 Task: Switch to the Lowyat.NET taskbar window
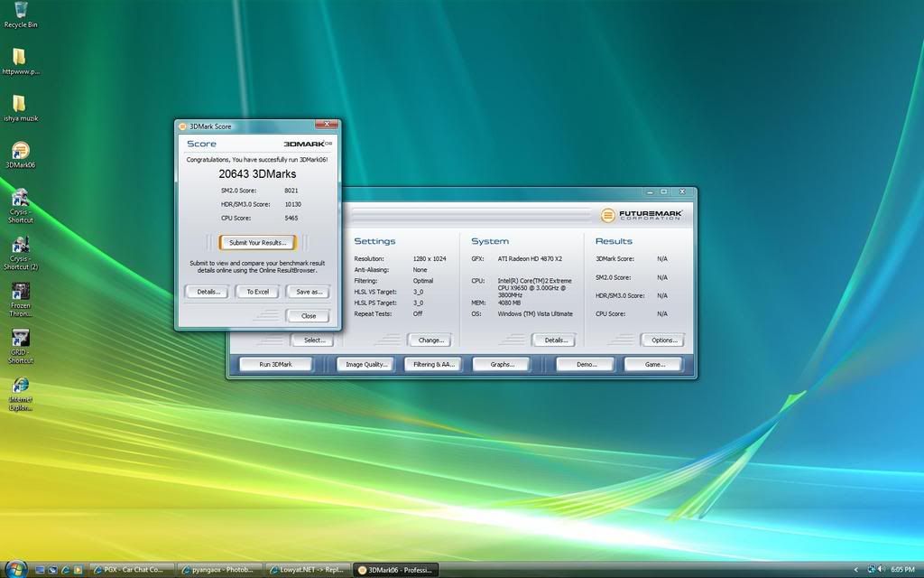[304, 570]
